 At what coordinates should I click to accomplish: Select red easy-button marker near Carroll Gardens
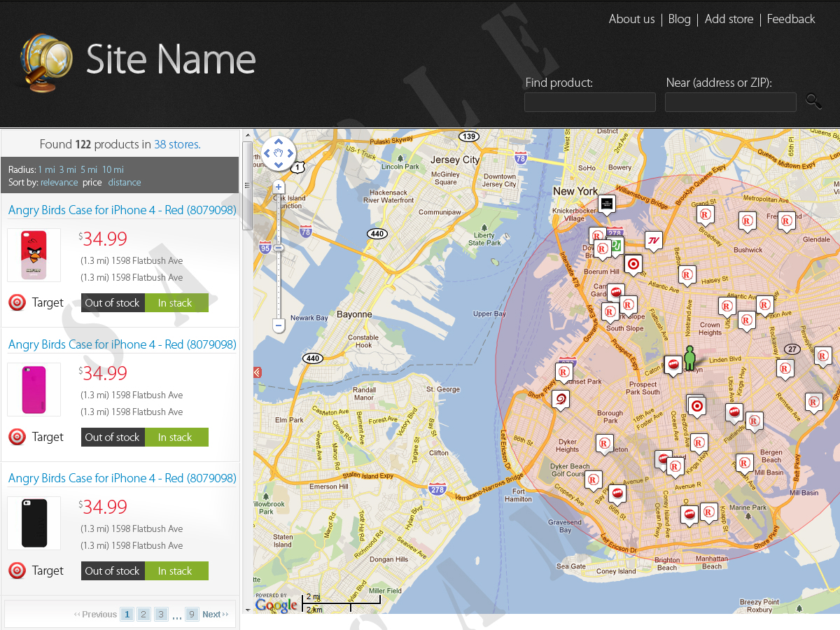coord(616,293)
